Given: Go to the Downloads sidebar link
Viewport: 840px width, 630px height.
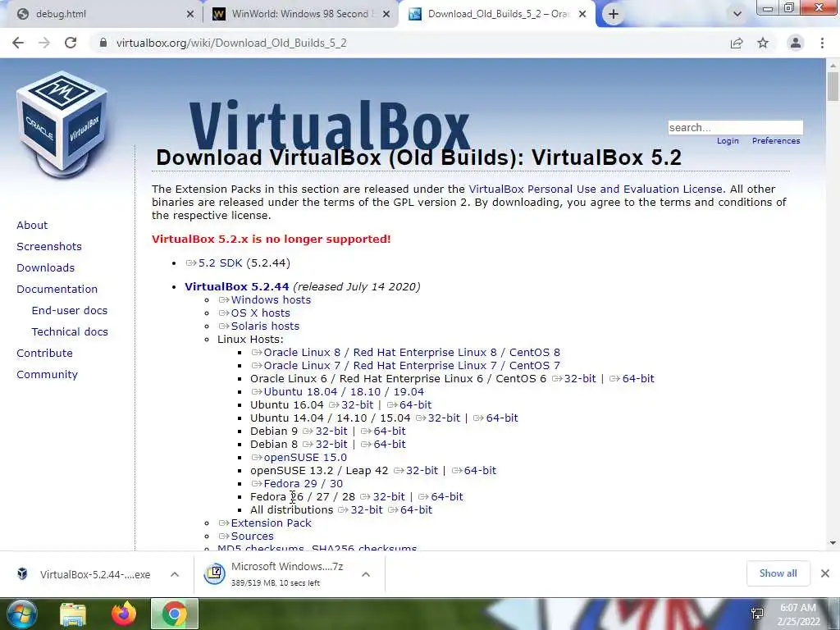Looking at the screenshot, I should pos(46,268).
